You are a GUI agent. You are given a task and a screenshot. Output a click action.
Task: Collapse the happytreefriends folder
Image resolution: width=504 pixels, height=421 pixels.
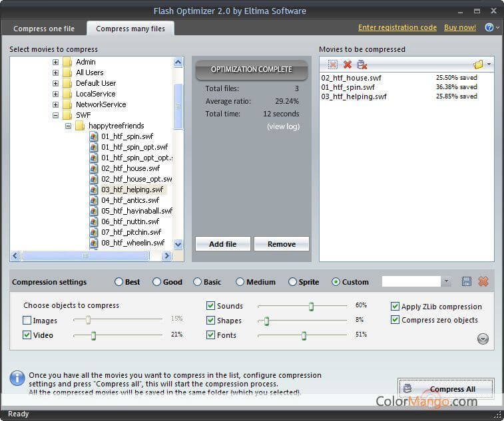tap(68, 126)
